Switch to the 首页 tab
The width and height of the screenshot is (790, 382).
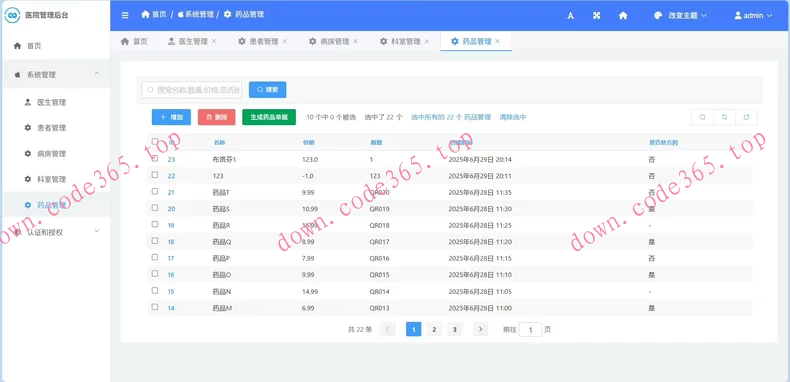pyautogui.click(x=134, y=41)
